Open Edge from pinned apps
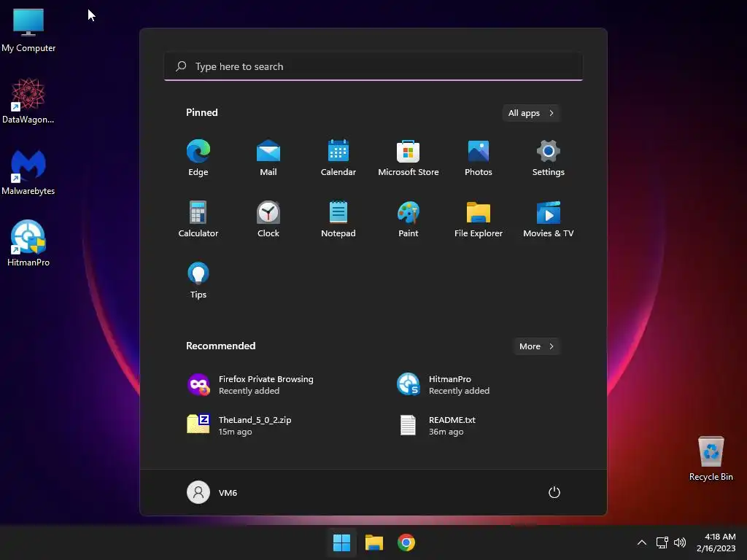747x560 pixels. pyautogui.click(x=198, y=158)
